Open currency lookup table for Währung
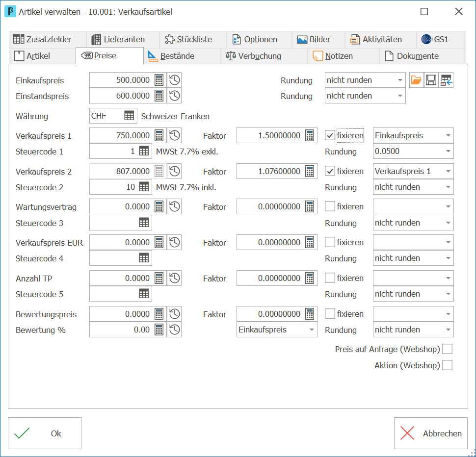 [x=129, y=116]
